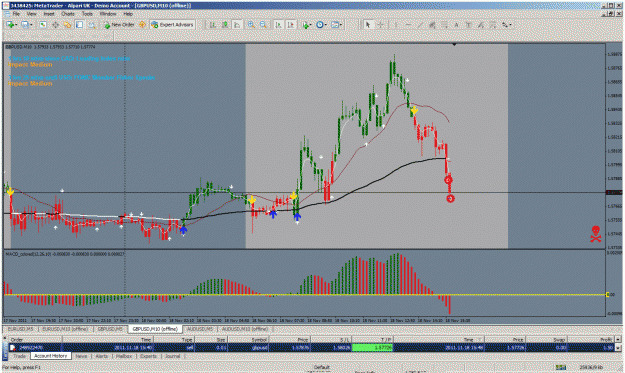Select the Equidistant Channel tool
Viewport: 625px width, 373px height.
(x=432, y=25)
